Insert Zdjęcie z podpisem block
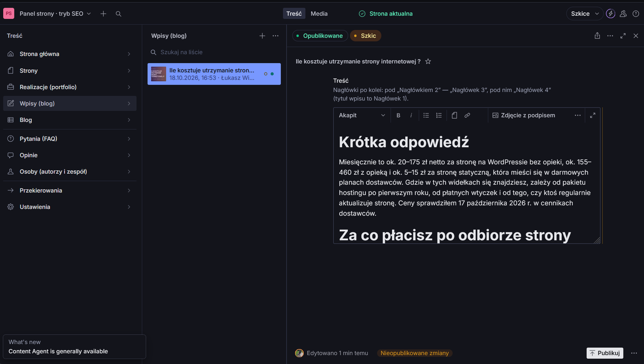 [524, 115]
